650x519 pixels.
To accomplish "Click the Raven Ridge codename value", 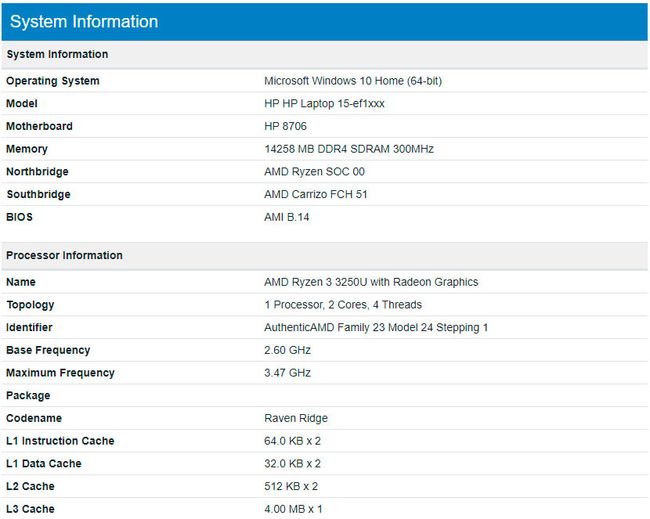I will pos(296,418).
